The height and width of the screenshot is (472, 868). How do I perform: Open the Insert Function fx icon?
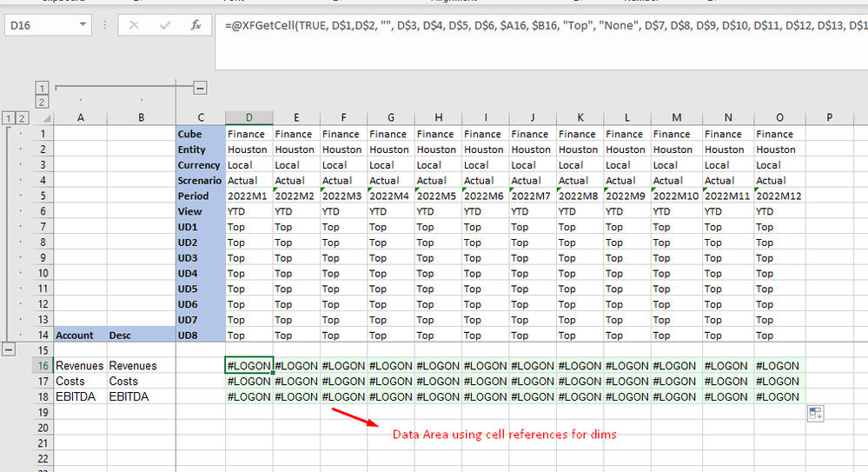195,25
